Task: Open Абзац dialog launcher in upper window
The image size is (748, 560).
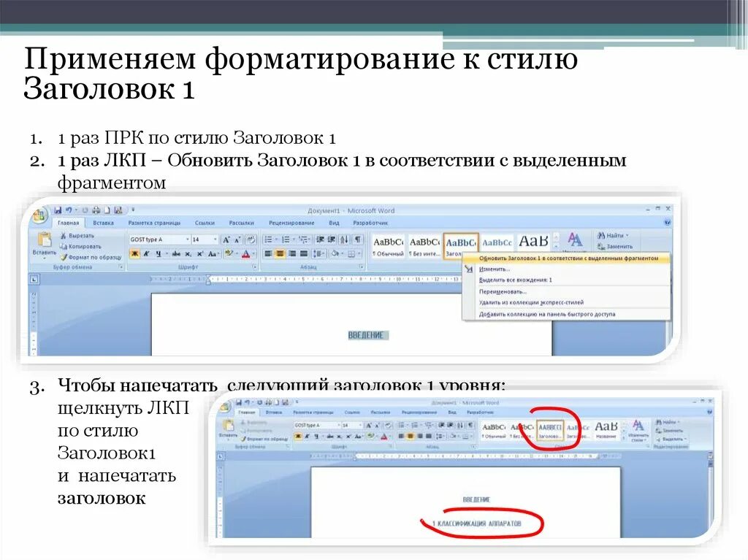Action: pos(362,267)
